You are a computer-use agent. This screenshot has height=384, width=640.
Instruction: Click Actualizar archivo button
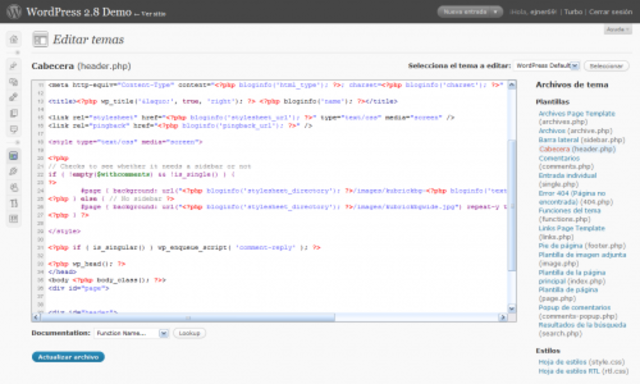pos(68,357)
